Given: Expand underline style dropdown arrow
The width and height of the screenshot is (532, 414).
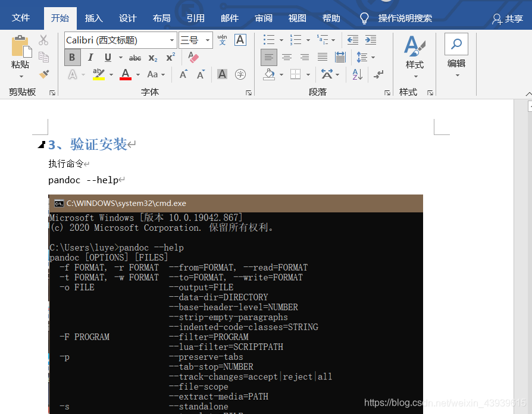Looking at the screenshot, I should [x=120, y=57].
